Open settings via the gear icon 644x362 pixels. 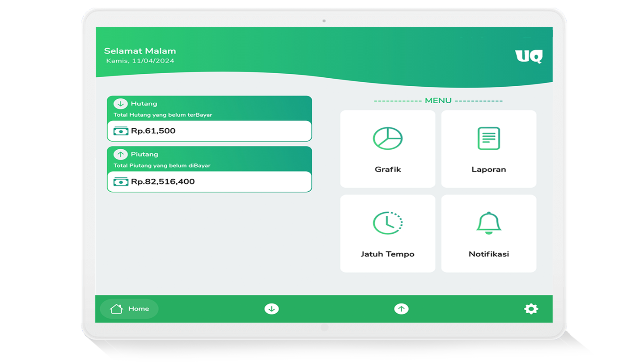click(531, 309)
